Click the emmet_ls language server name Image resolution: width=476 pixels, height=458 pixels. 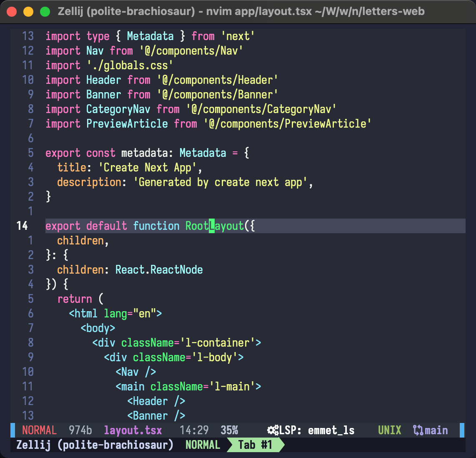(331, 430)
